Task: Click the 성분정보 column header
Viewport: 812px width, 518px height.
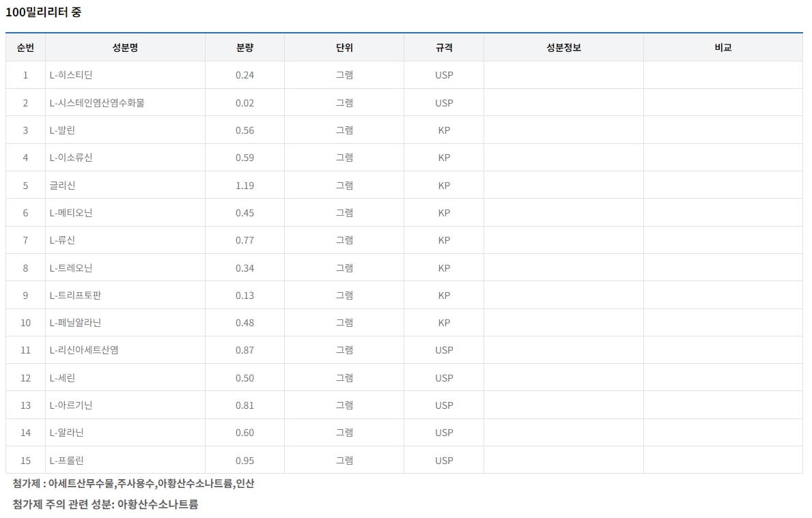Action: pyautogui.click(x=562, y=47)
